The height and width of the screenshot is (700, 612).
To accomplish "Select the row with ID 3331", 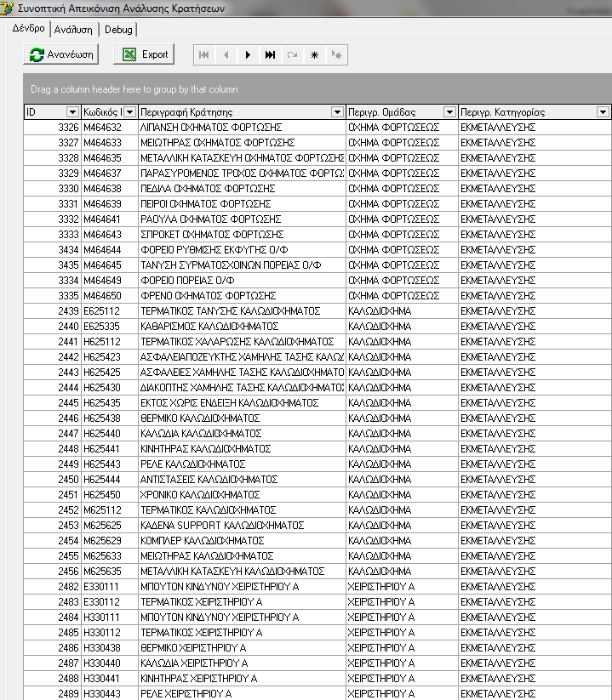I will coord(317,203).
